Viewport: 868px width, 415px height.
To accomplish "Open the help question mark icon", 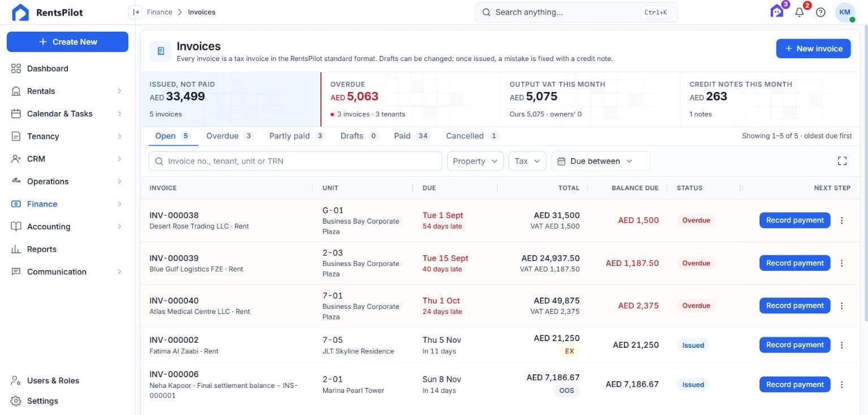I will [x=821, y=12].
